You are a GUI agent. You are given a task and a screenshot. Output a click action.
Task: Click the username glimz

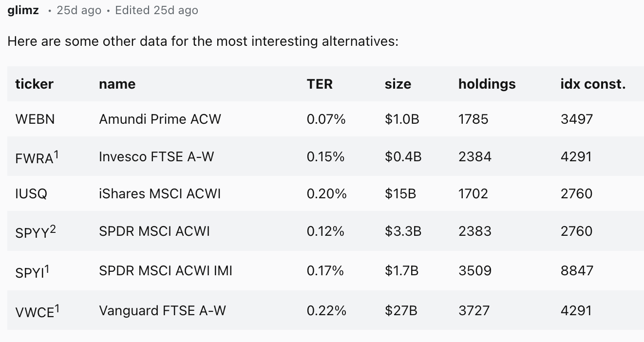point(23,10)
